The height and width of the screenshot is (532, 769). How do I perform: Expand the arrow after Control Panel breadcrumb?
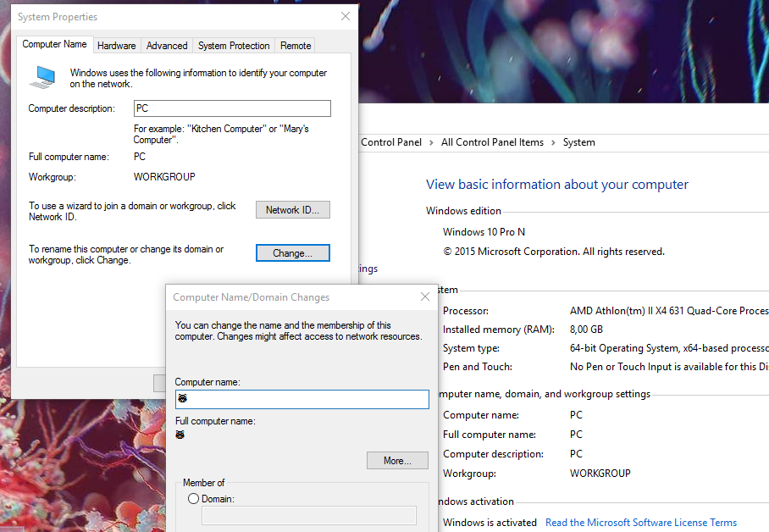tap(431, 142)
